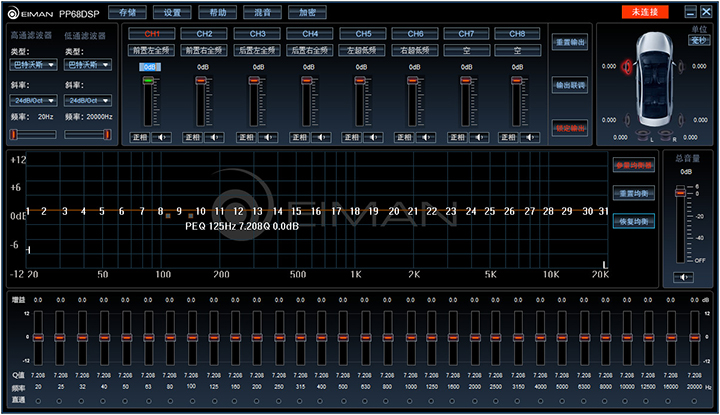Select the front-right speaker on car diagram
Screen dimensions: 720x415
681,67
